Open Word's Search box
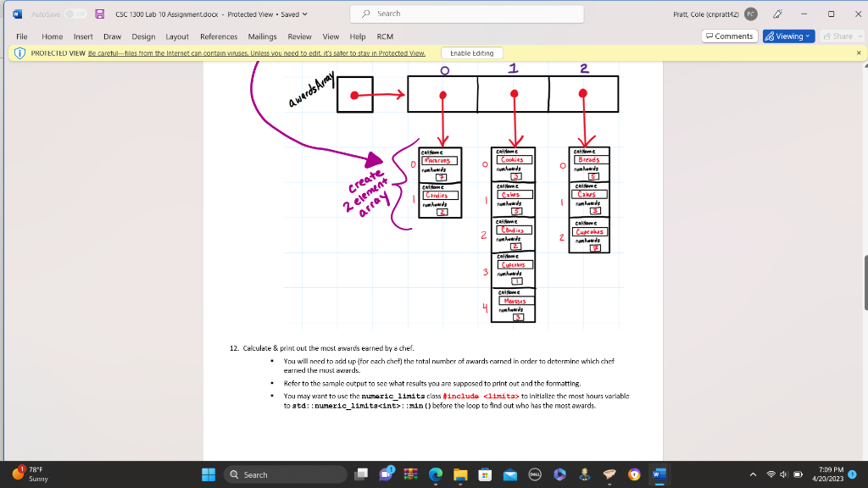The height and width of the screenshot is (488, 868). [x=465, y=13]
